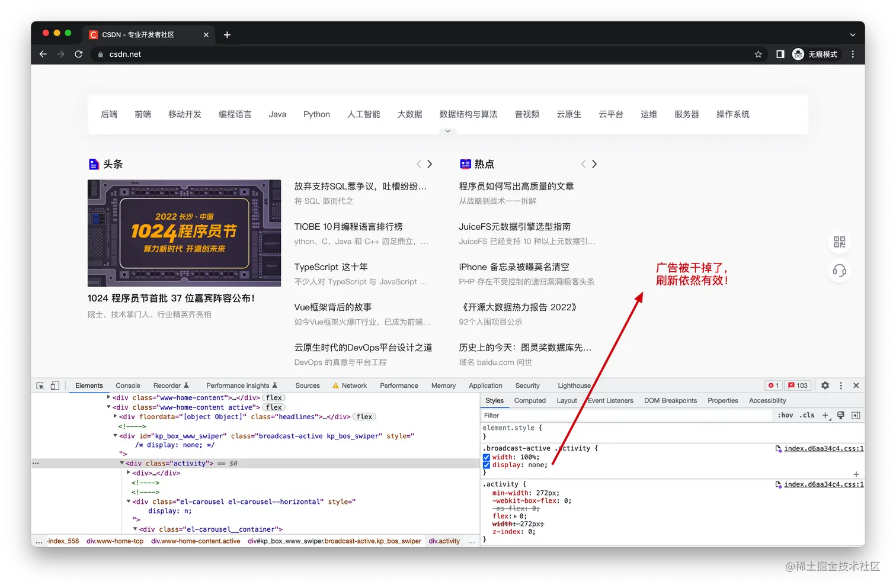Select the Event Listeners tab
This screenshot has width=896, height=588.
pyautogui.click(x=610, y=401)
